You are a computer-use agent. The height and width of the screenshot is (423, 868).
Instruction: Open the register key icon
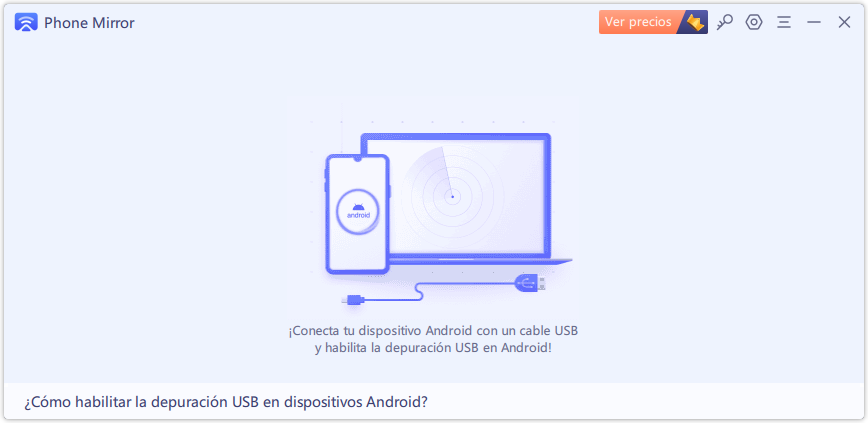point(724,22)
